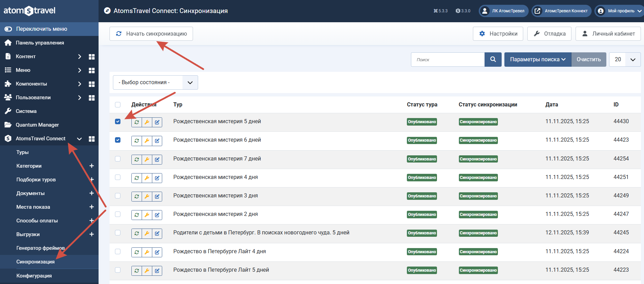Open the items-per-page 20 dropdown
Viewport: 644px width, 284px height.
[x=625, y=60]
